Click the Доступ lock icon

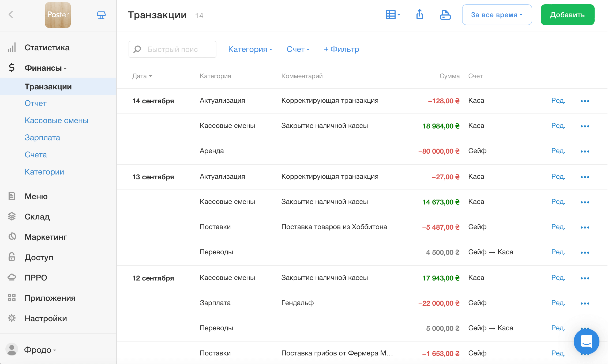(12, 257)
